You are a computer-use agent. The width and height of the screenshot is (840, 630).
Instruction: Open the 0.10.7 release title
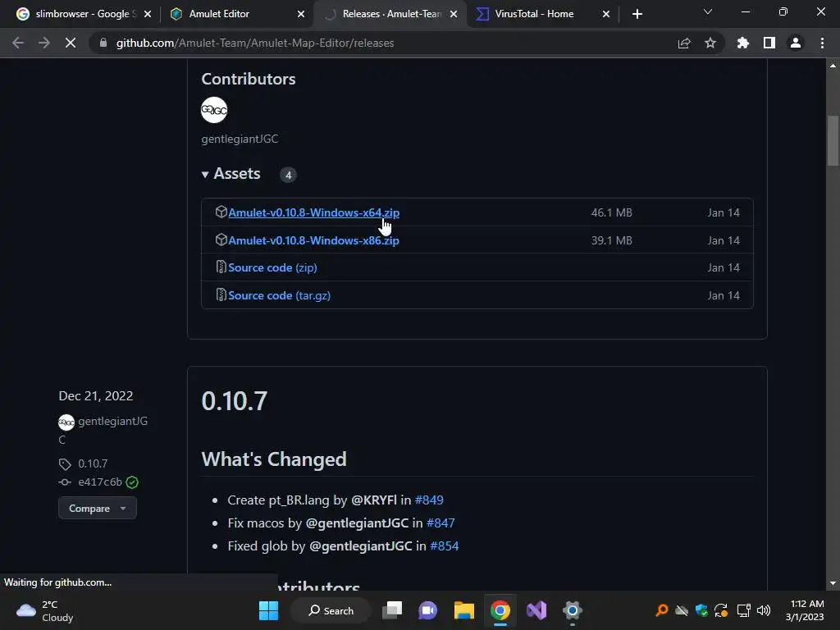pos(234,400)
